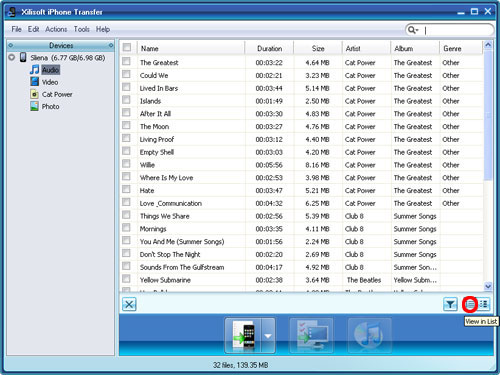Select Don't Stop The Night row
The image size is (500, 375).
pyautogui.click(x=302, y=254)
